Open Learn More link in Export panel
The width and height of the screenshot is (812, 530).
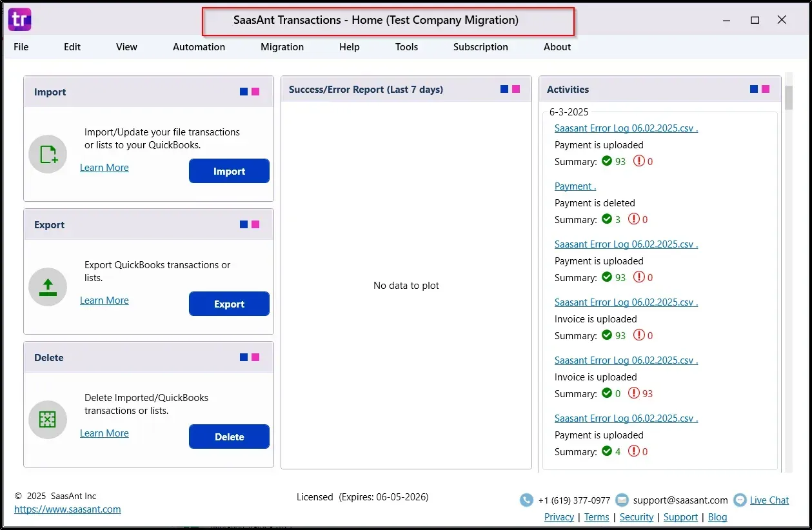point(104,300)
